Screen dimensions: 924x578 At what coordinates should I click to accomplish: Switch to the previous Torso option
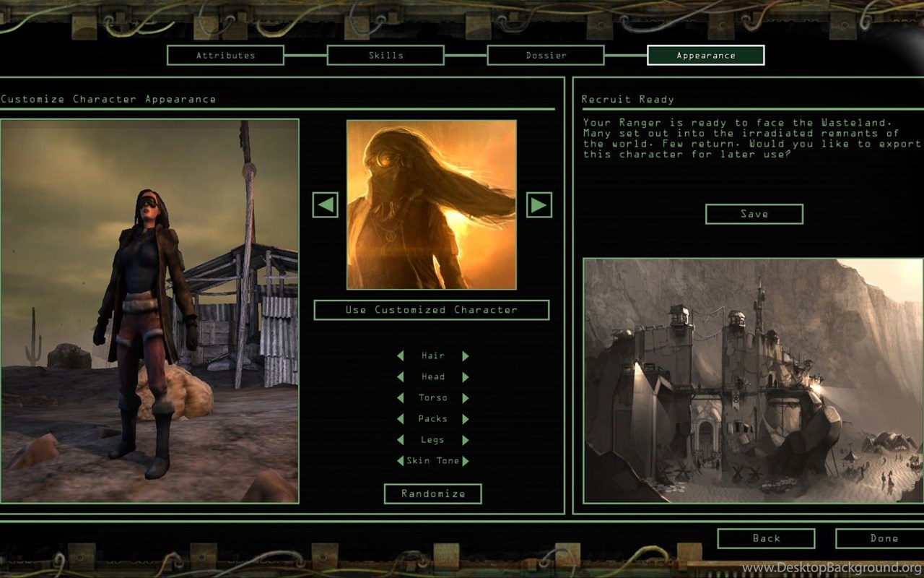coord(401,398)
